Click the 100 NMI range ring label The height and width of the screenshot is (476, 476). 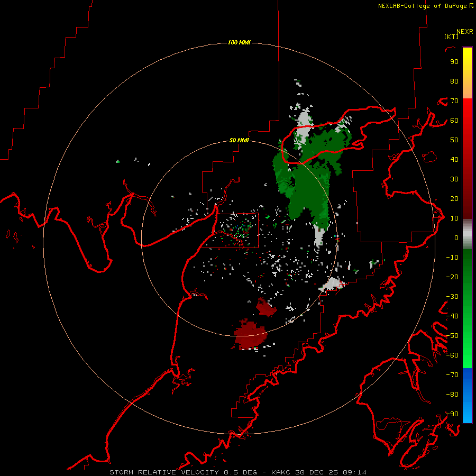[x=239, y=42]
